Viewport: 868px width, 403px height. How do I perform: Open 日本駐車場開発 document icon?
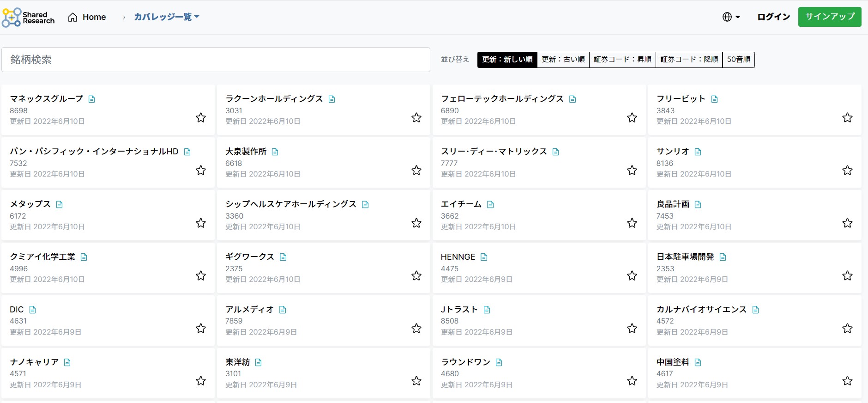point(723,257)
